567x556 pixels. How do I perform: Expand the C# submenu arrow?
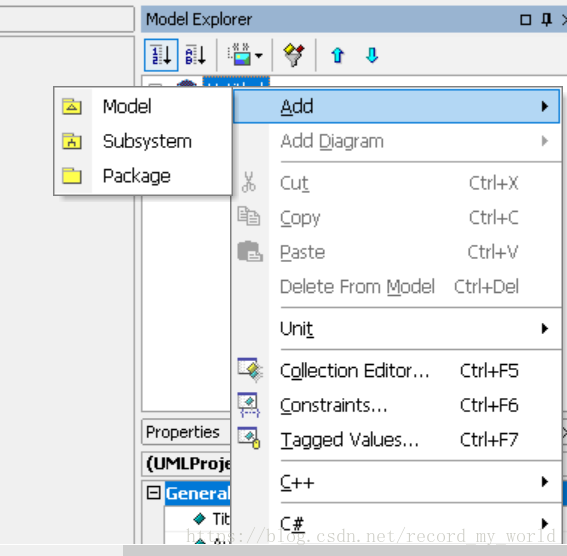point(545,523)
